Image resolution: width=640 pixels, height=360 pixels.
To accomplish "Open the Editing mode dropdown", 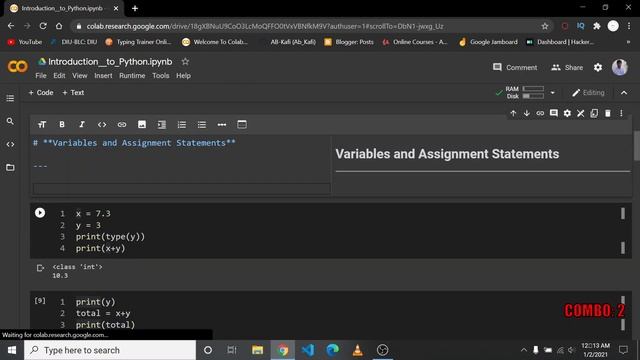I will (x=588, y=93).
